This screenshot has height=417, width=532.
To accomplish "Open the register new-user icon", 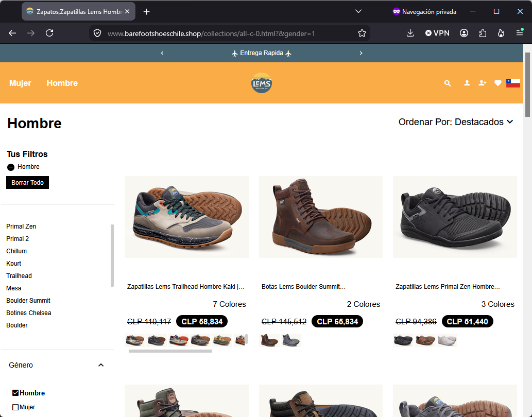I will click(x=483, y=83).
